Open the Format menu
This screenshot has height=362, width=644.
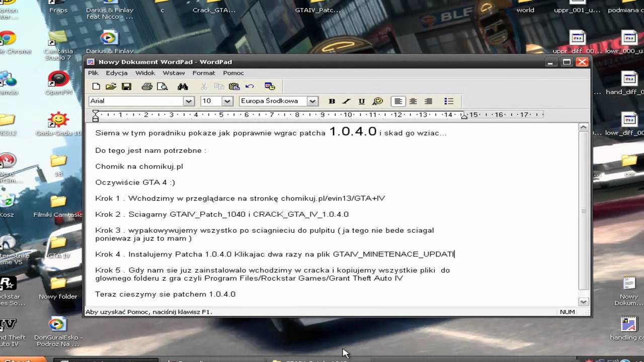(x=204, y=73)
